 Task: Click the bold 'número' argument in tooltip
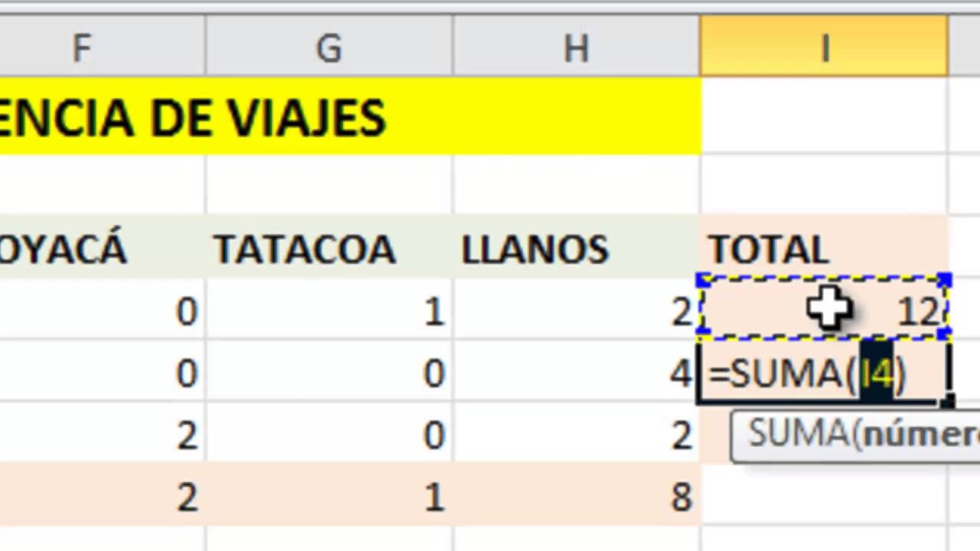click(x=919, y=435)
